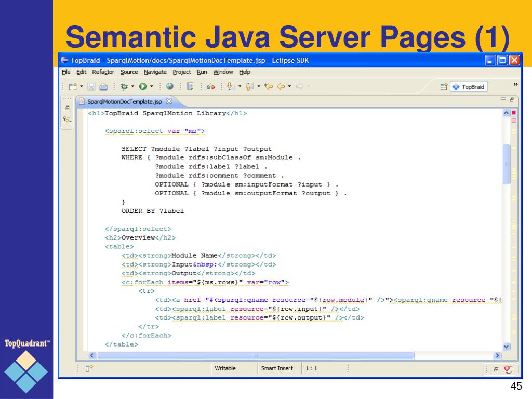Close the SparqlMotionDocTemplate.jsp tab
This screenshot has width=532, height=399.
pyautogui.click(x=169, y=101)
